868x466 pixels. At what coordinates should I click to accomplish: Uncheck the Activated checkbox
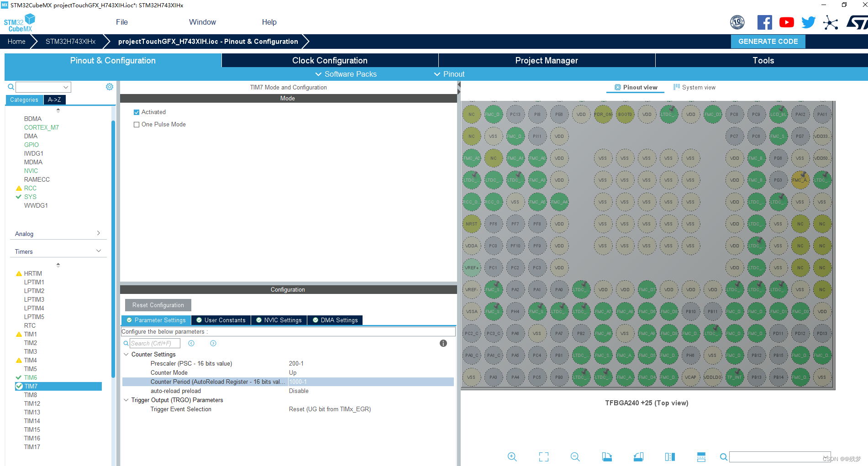coord(136,112)
